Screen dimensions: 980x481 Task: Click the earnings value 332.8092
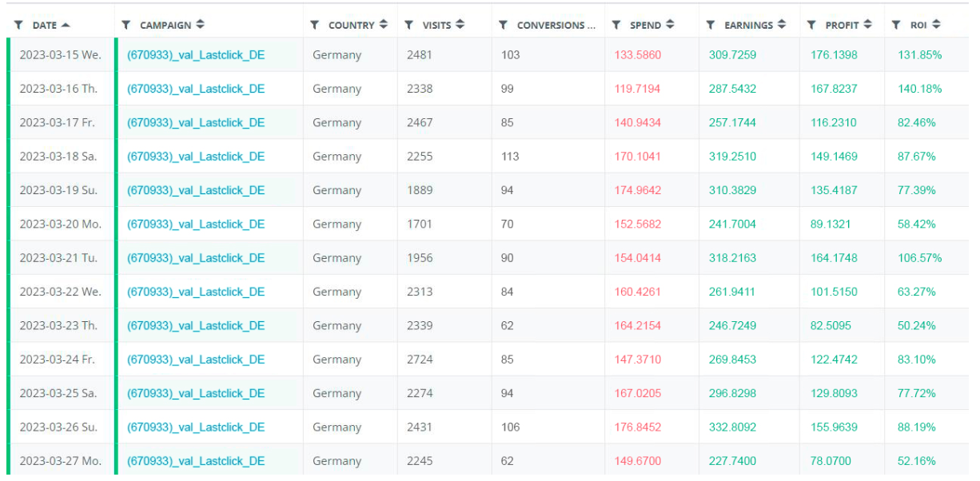pyautogui.click(x=732, y=427)
